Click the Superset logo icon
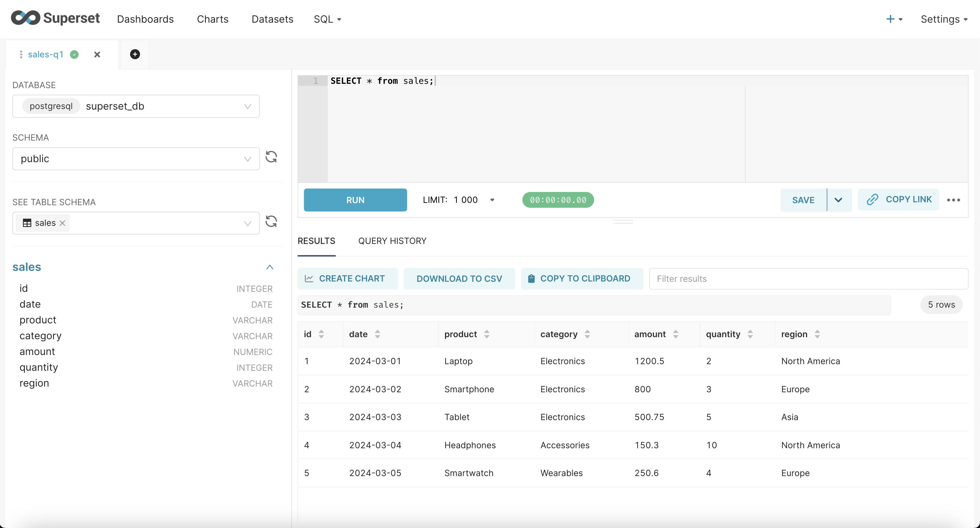This screenshot has width=980, height=528. (26, 18)
